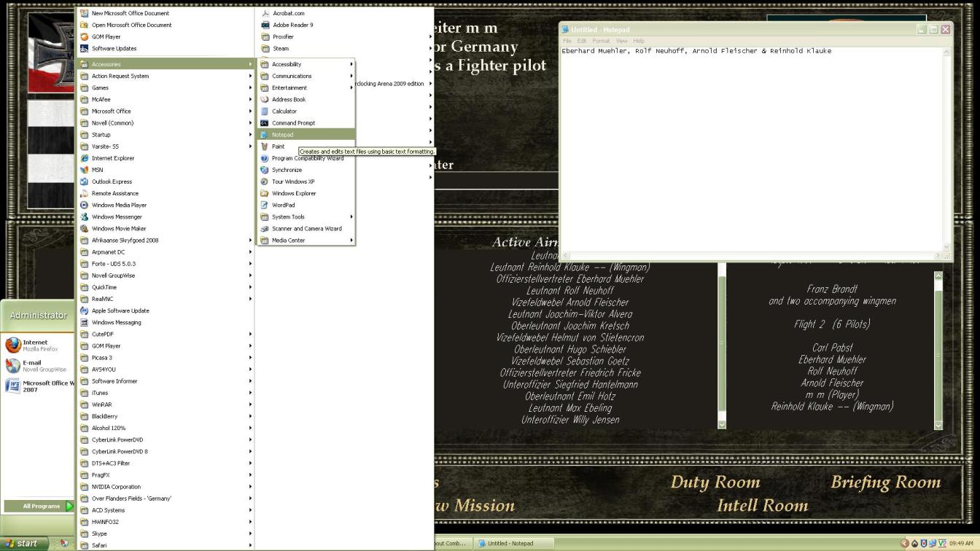Click the Synchronize icon in Accessories
Screen dimensions: 980x551
click(x=265, y=170)
